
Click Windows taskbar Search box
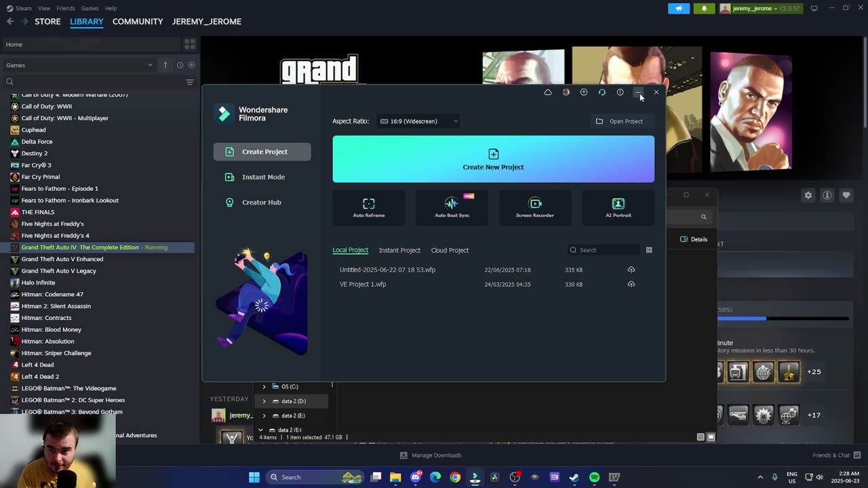tap(315, 477)
